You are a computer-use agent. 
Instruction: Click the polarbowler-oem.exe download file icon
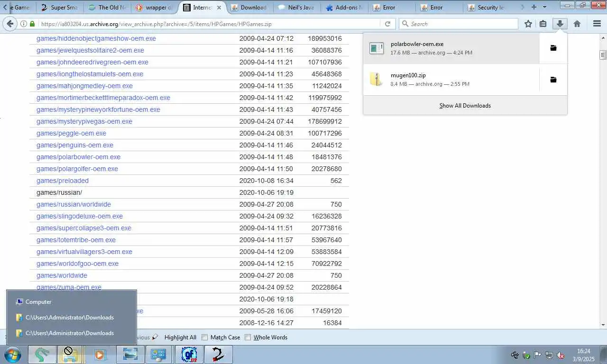tap(377, 48)
